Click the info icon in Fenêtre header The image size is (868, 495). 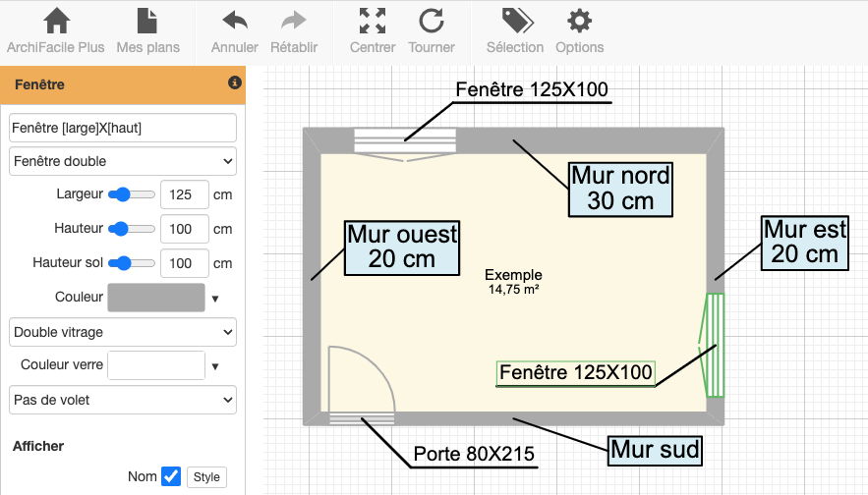tap(234, 83)
